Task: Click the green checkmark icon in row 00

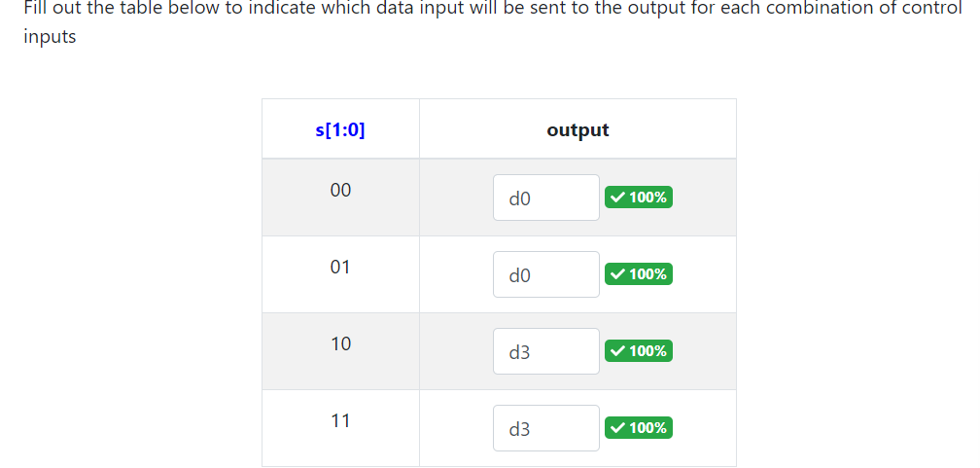Action: [617, 198]
